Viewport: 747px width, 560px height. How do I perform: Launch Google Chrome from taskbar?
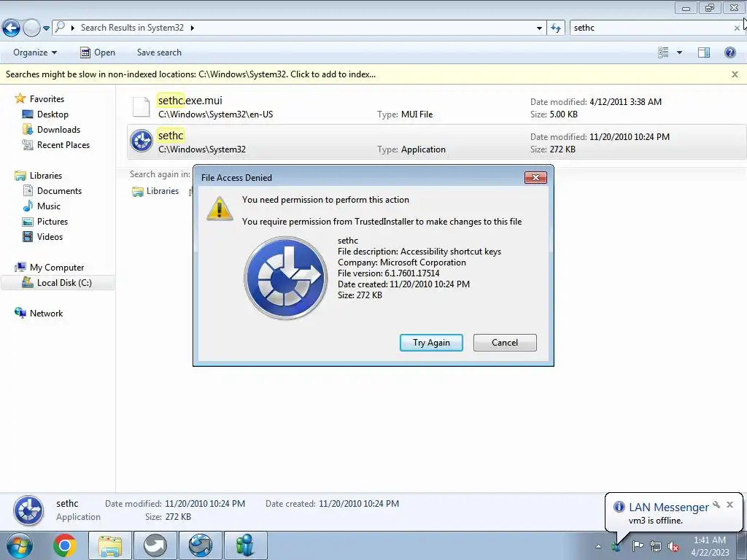65,545
